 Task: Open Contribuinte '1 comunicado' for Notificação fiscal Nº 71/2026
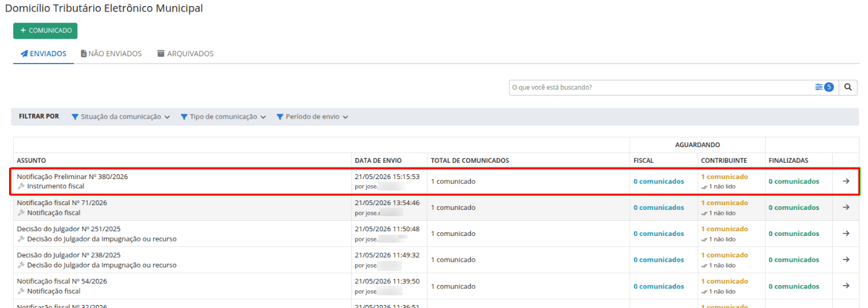[x=725, y=203]
